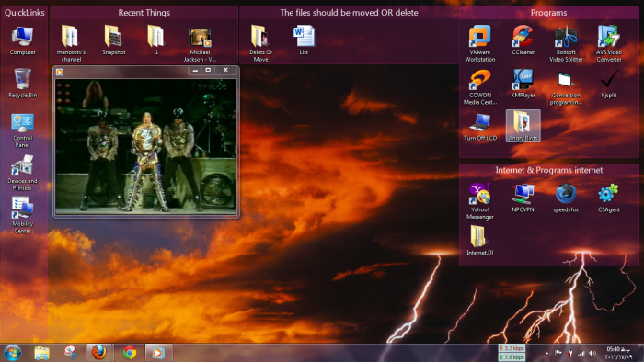Click the QuickLinks fence title
The width and height of the screenshot is (644, 362).
coord(24,13)
